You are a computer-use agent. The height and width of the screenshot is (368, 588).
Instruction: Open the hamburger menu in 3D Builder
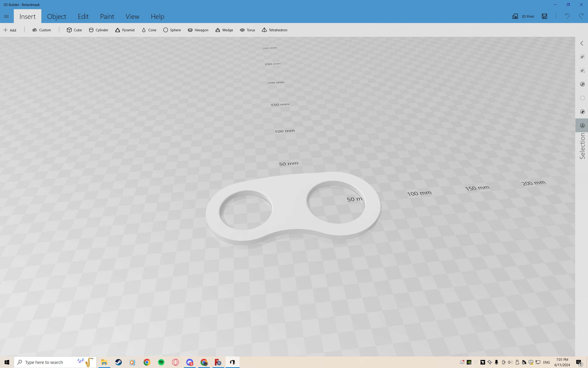[x=7, y=16]
